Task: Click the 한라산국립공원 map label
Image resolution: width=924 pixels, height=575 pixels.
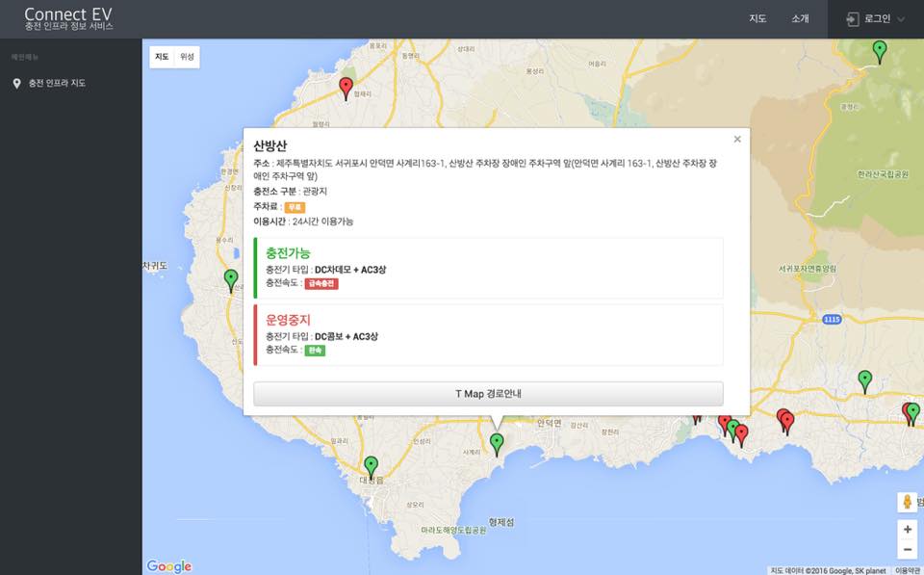Action: [883, 174]
